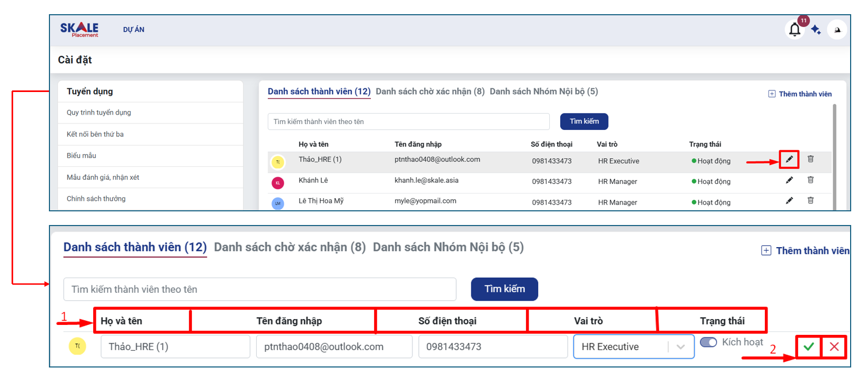
Task: Open the DỰ ÁN menu item
Action: pos(134,30)
